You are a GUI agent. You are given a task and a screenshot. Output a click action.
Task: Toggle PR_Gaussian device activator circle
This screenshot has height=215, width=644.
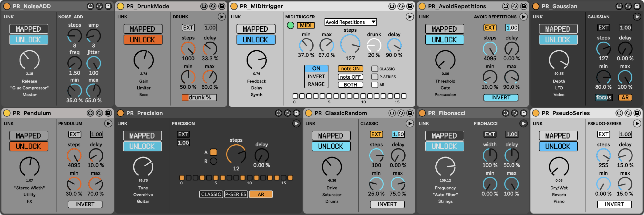click(x=536, y=6)
